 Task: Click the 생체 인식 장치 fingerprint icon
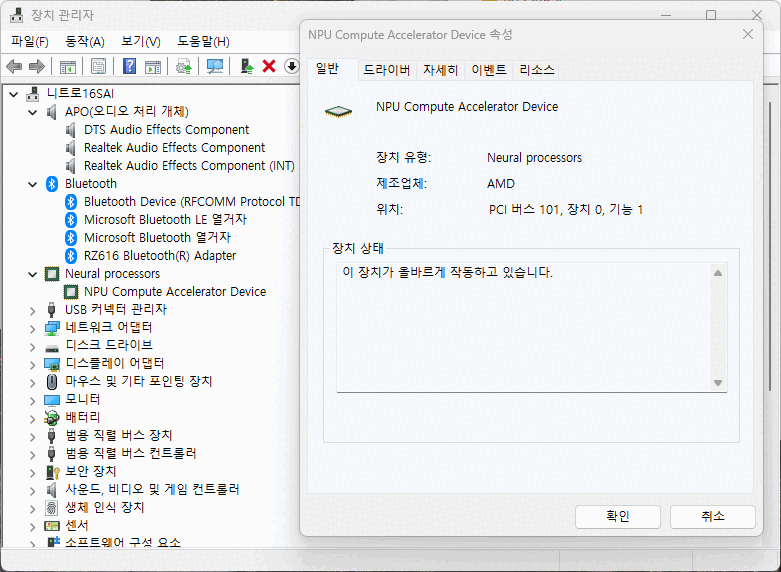[x=52, y=507]
